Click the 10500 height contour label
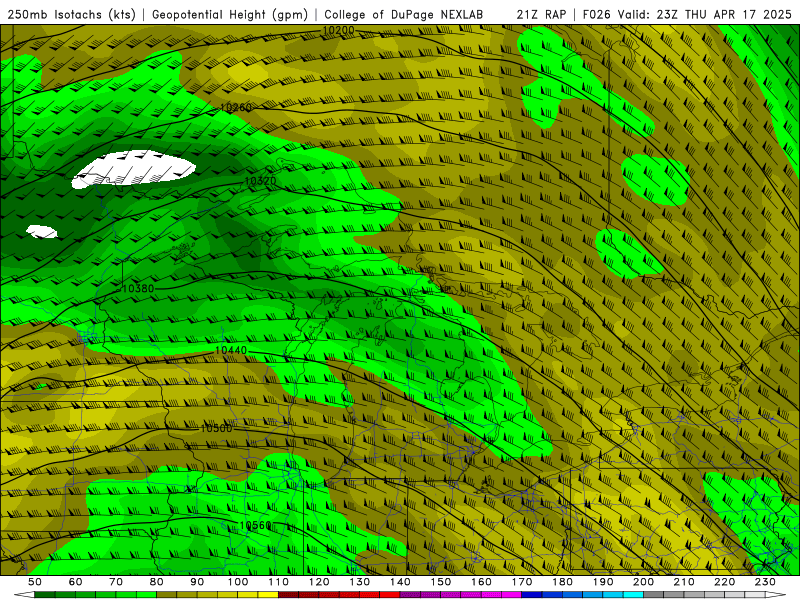Image resolution: width=800 pixels, height=600 pixels. (216, 428)
